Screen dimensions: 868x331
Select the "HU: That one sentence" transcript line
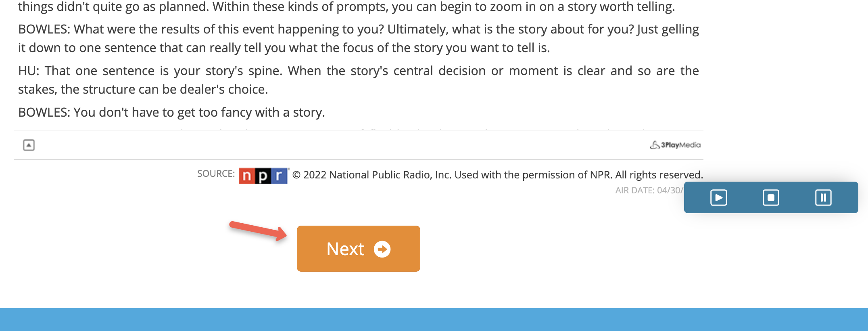[x=358, y=71]
